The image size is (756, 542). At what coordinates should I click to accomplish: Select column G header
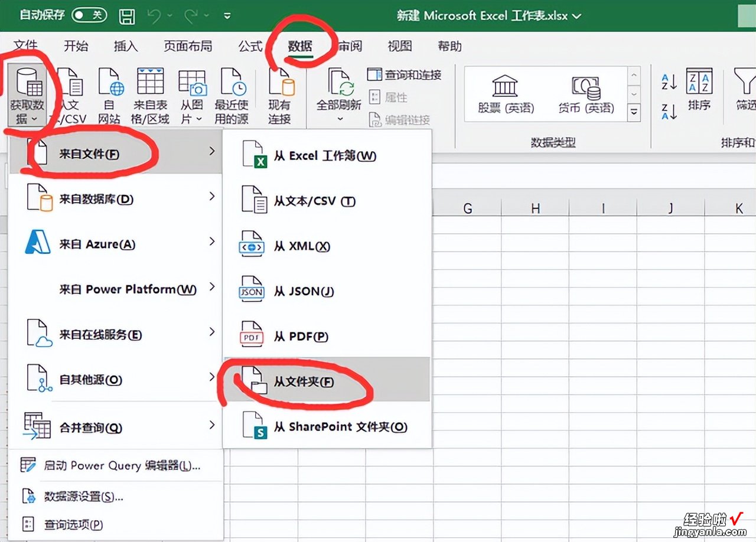coord(467,207)
